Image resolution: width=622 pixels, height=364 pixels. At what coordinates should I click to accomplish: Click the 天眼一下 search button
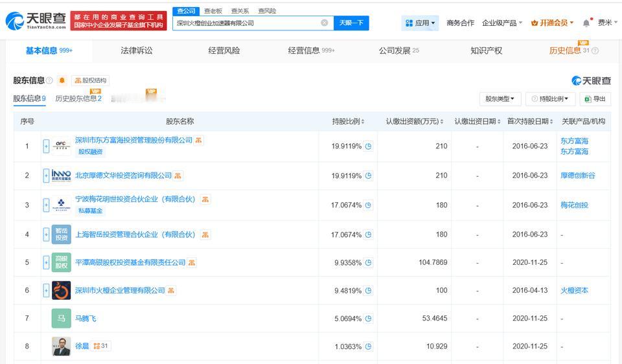coord(351,23)
